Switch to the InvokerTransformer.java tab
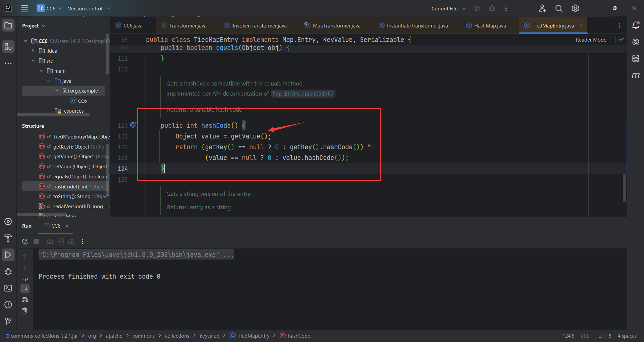 click(256, 25)
